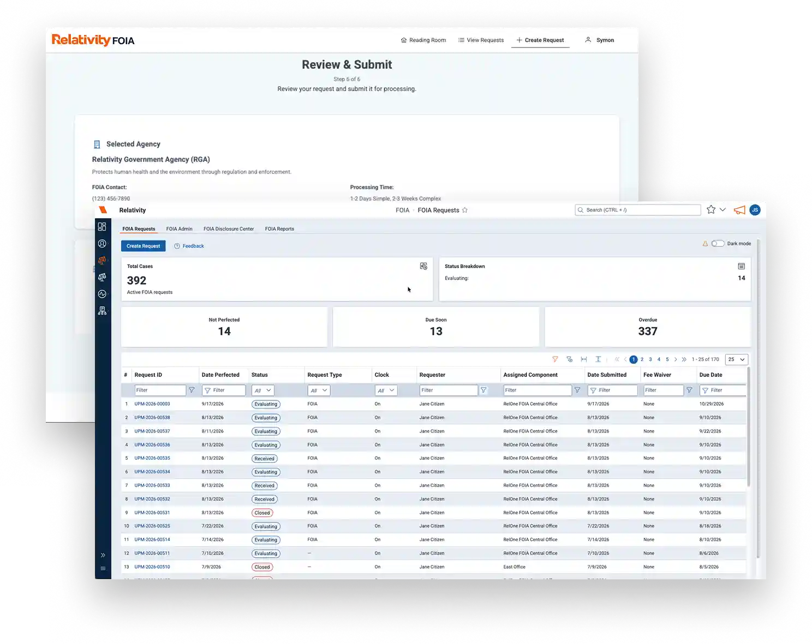Open request UPM-2026-00531
The height and width of the screenshot is (644, 812).
[x=152, y=513]
